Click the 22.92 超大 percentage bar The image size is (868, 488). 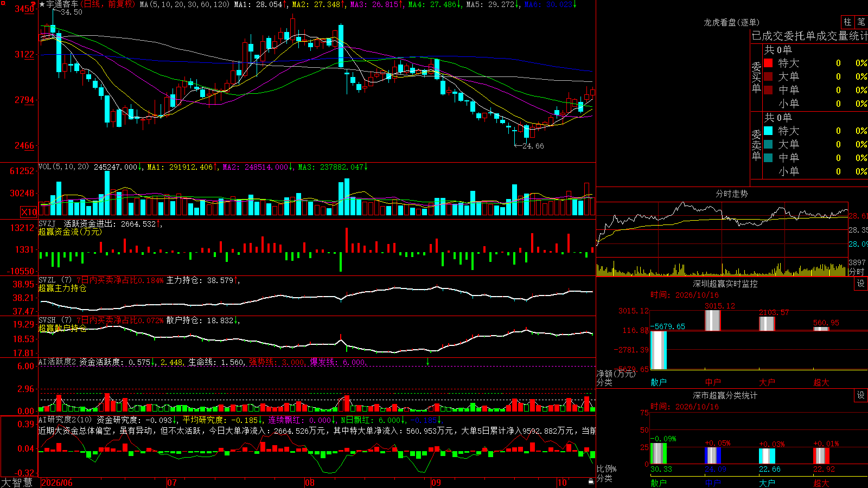[x=821, y=456]
